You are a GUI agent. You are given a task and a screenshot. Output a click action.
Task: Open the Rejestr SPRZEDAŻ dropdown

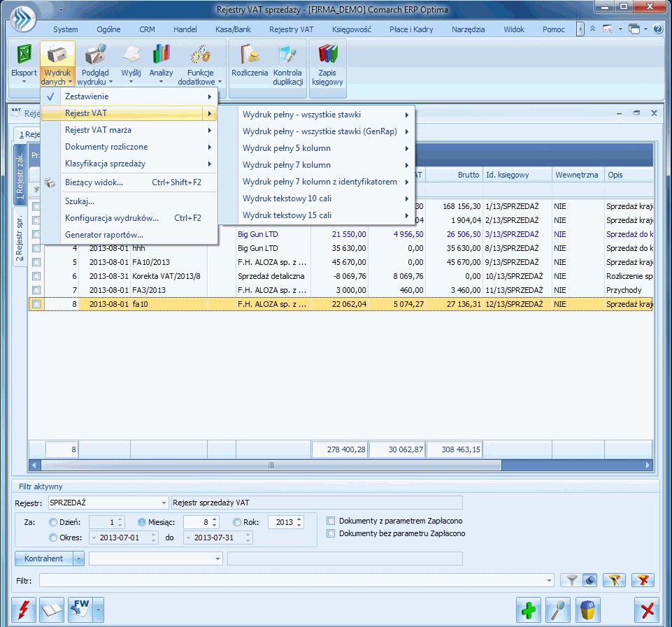click(x=164, y=503)
